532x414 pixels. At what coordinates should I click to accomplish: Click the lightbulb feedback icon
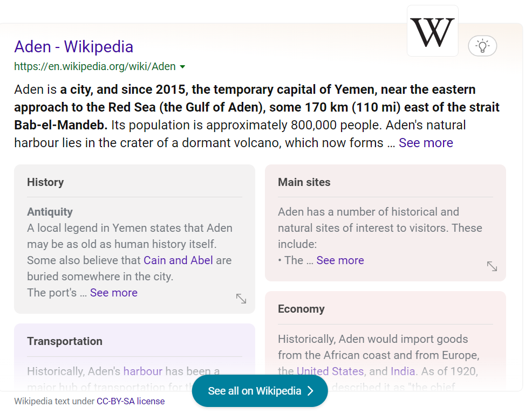click(482, 46)
